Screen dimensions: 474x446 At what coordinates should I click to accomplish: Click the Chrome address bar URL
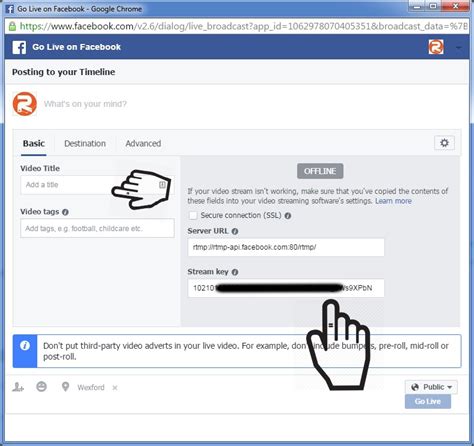[243, 26]
